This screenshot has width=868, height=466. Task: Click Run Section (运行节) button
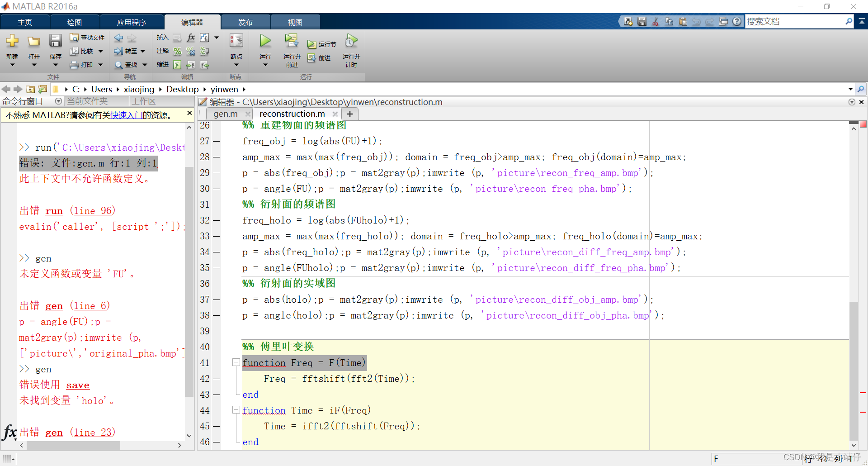tap(322, 44)
